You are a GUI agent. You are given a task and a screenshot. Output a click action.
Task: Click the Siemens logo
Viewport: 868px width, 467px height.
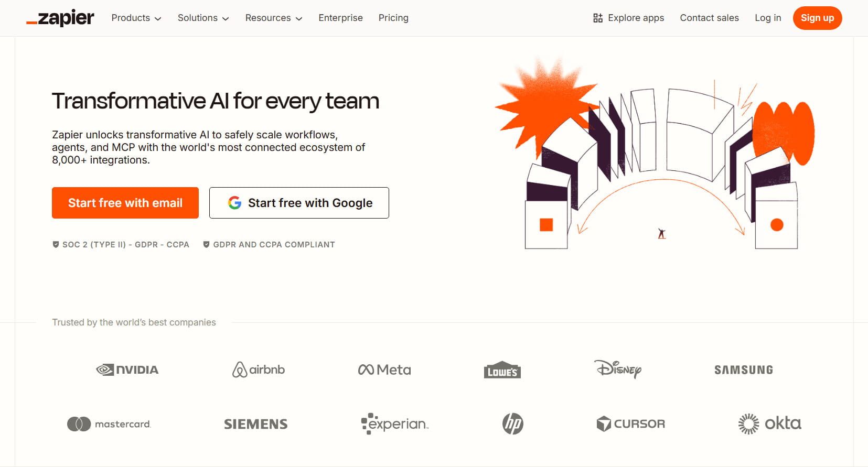pyautogui.click(x=256, y=424)
